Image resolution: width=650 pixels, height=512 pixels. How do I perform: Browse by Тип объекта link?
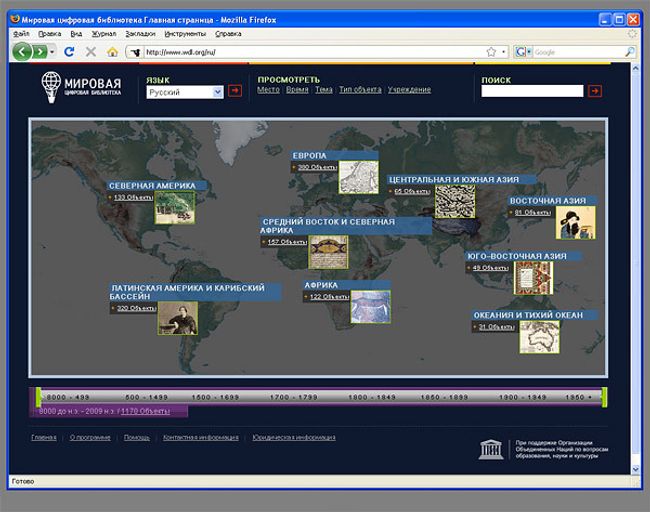[x=360, y=90]
